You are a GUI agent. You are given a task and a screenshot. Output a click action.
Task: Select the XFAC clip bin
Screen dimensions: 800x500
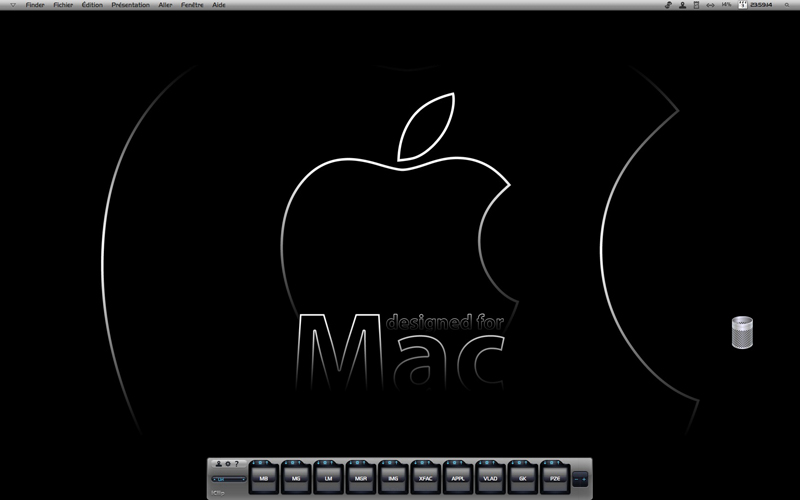point(426,477)
